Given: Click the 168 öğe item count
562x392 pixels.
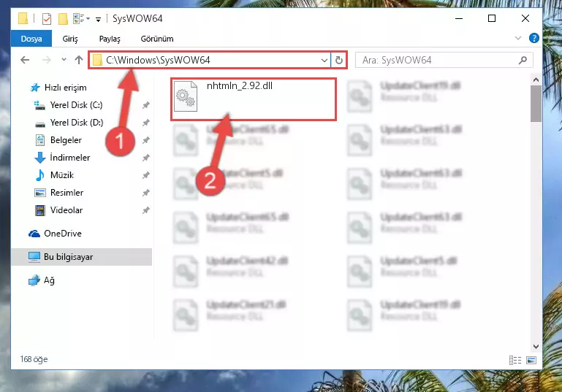Looking at the screenshot, I should click(x=34, y=359).
